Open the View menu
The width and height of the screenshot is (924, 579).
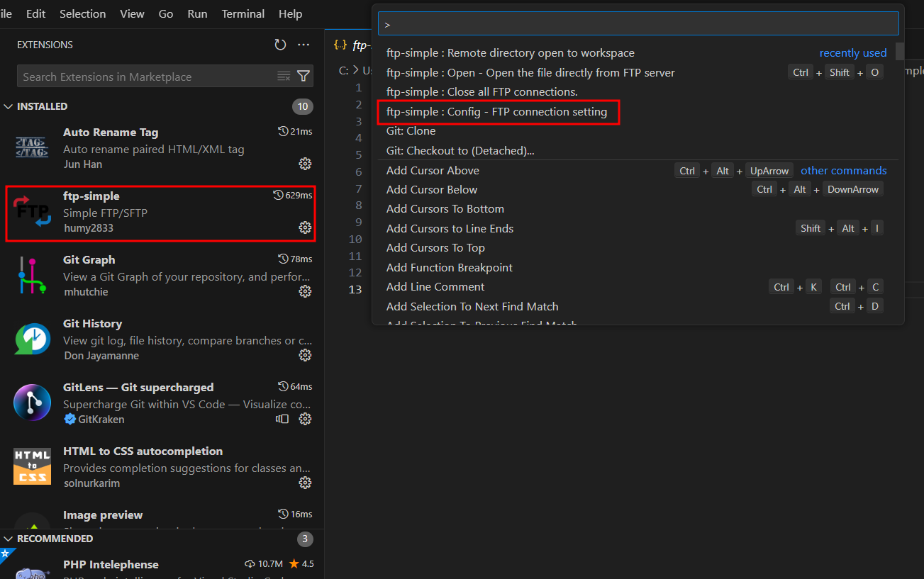point(133,13)
